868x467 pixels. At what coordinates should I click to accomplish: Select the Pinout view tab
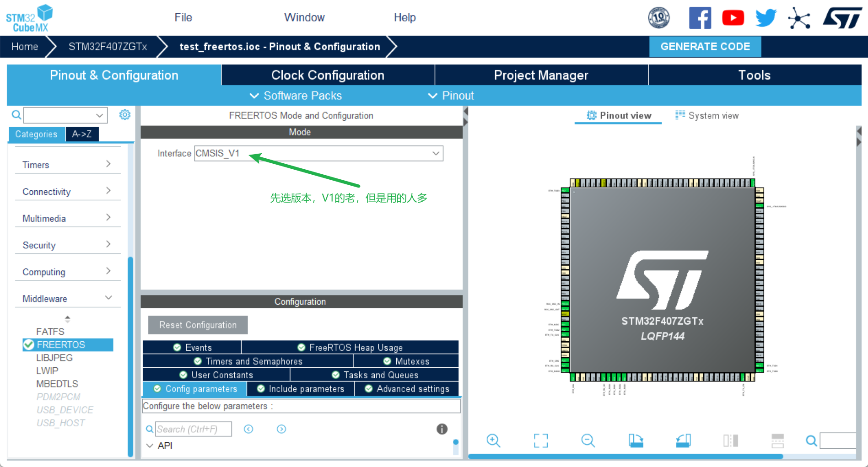pos(619,115)
